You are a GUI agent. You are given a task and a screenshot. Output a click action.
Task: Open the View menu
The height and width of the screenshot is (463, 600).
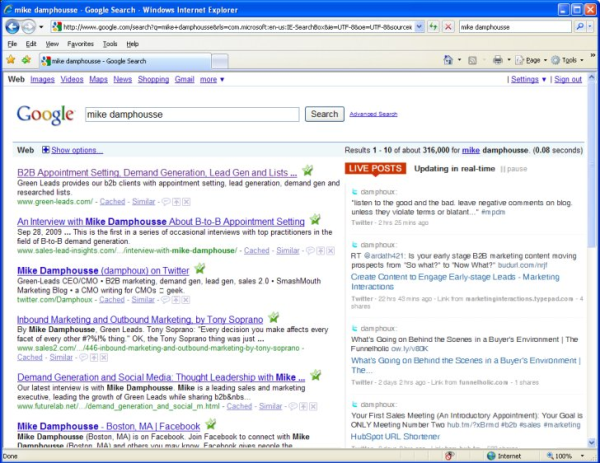click(52, 44)
